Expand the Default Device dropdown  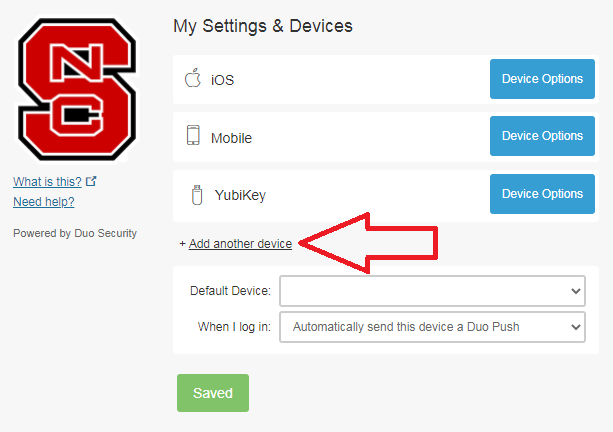(x=432, y=291)
